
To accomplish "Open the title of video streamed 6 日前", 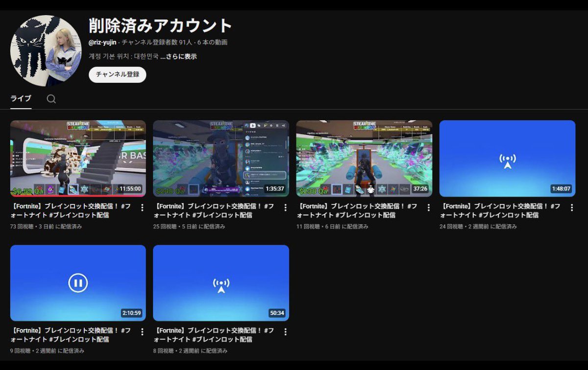I will [357, 211].
